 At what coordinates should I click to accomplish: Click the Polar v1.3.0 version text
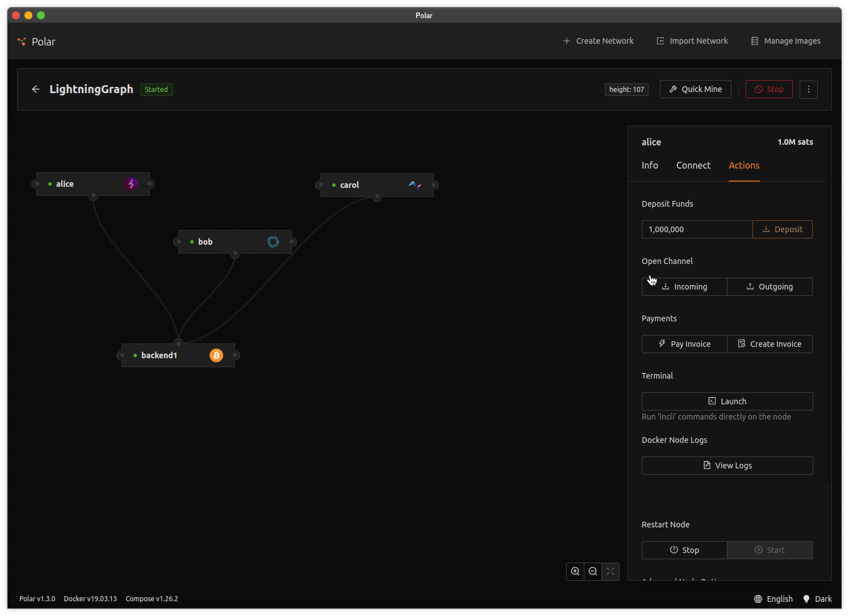[x=37, y=599]
